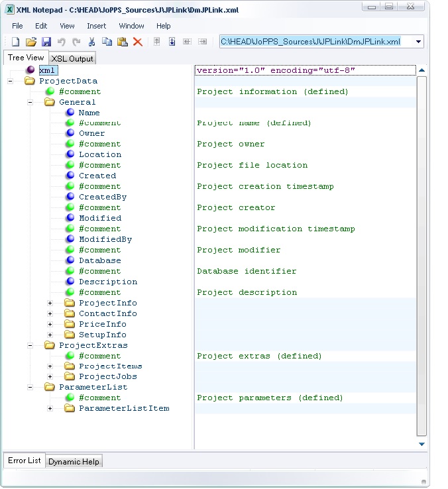The height and width of the screenshot is (489, 448).
Task: Delete the selected node with red X
Action: coord(138,42)
